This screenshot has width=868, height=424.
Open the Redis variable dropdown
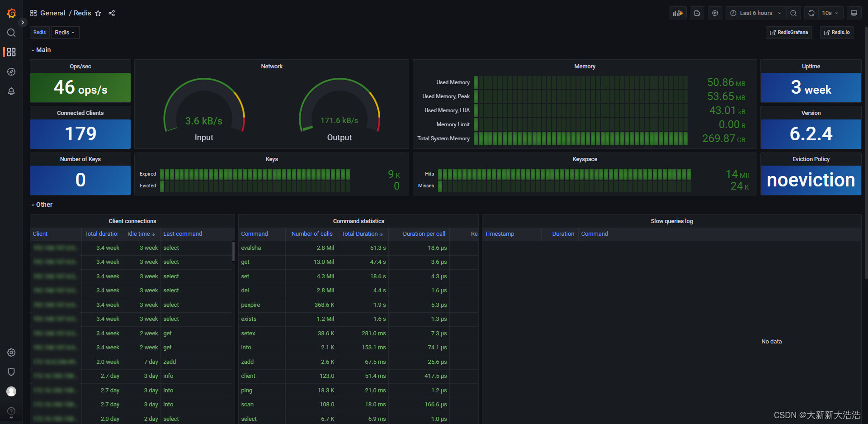tap(65, 33)
